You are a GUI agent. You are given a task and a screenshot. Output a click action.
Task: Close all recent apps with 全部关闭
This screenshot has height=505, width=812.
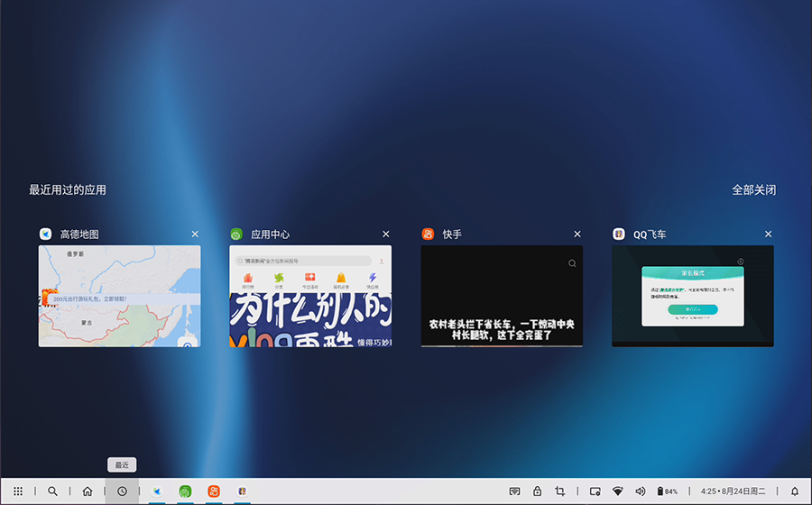pyautogui.click(x=754, y=190)
